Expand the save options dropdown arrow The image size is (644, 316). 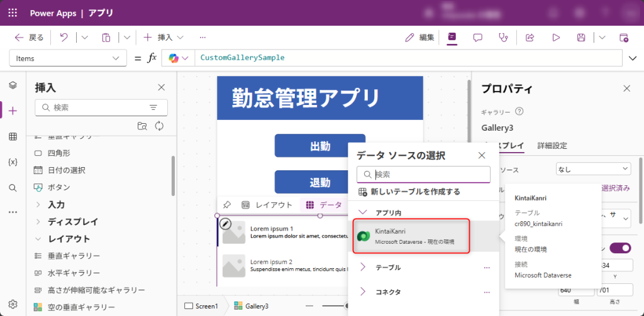[602, 37]
